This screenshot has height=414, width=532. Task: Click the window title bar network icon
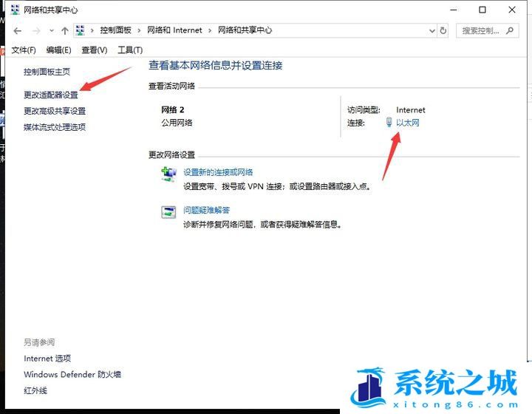[16, 10]
